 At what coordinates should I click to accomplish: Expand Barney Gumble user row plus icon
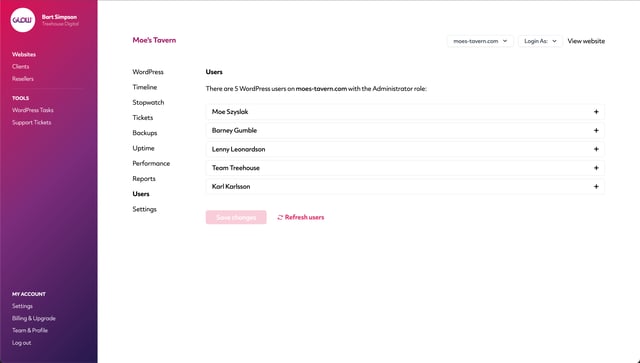tap(596, 131)
